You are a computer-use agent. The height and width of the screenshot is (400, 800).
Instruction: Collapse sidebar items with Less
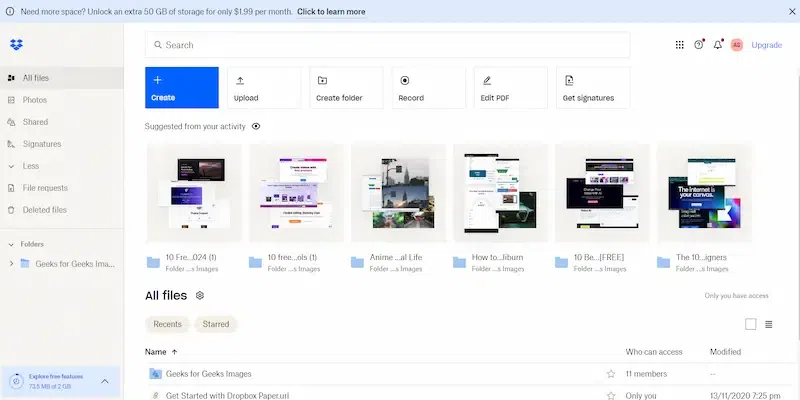click(x=62, y=166)
